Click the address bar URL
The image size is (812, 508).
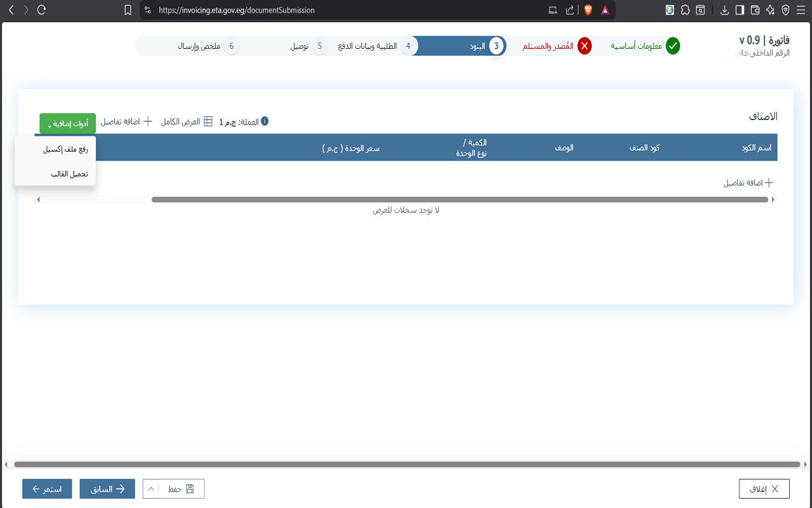click(x=237, y=10)
